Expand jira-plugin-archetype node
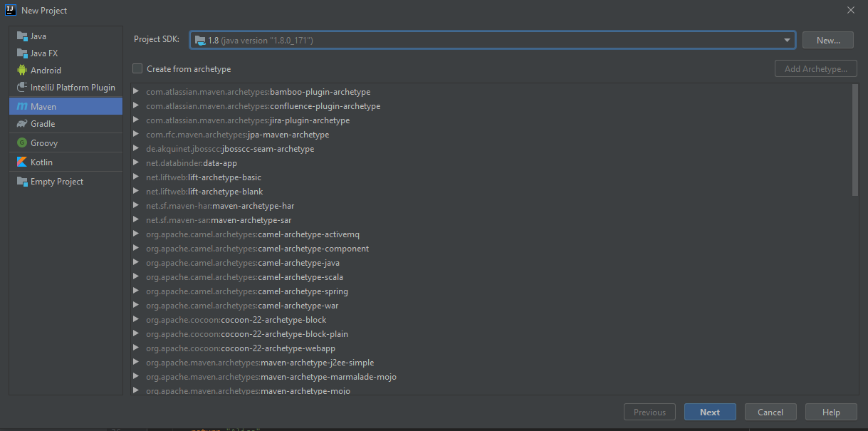 point(136,120)
